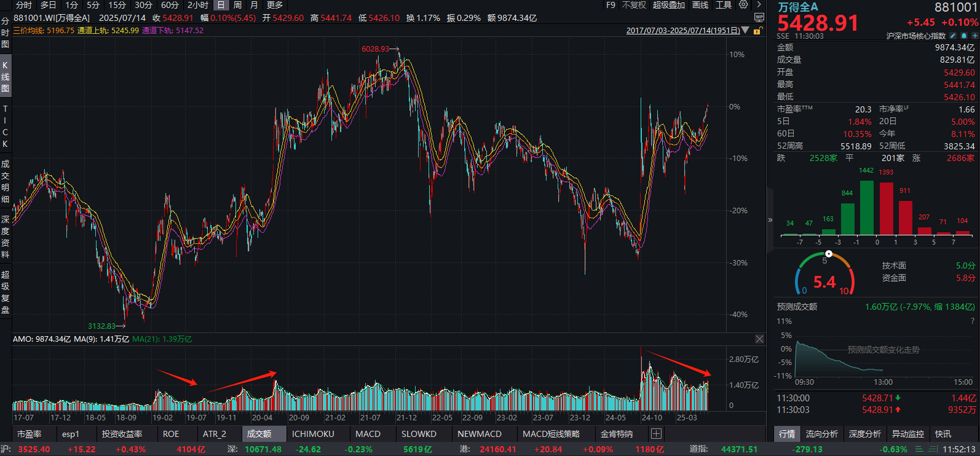Select the 60分 timeframe

170,5
